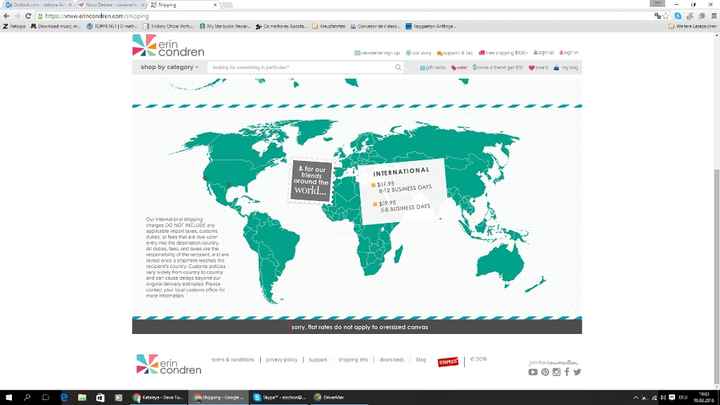Click the free shipping $100+ link
The width and height of the screenshot is (720, 405).
pos(503,53)
